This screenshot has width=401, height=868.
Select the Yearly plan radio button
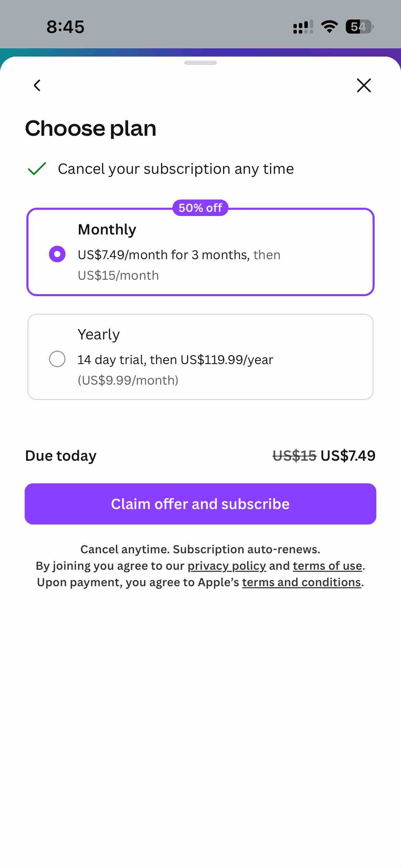point(57,359)
